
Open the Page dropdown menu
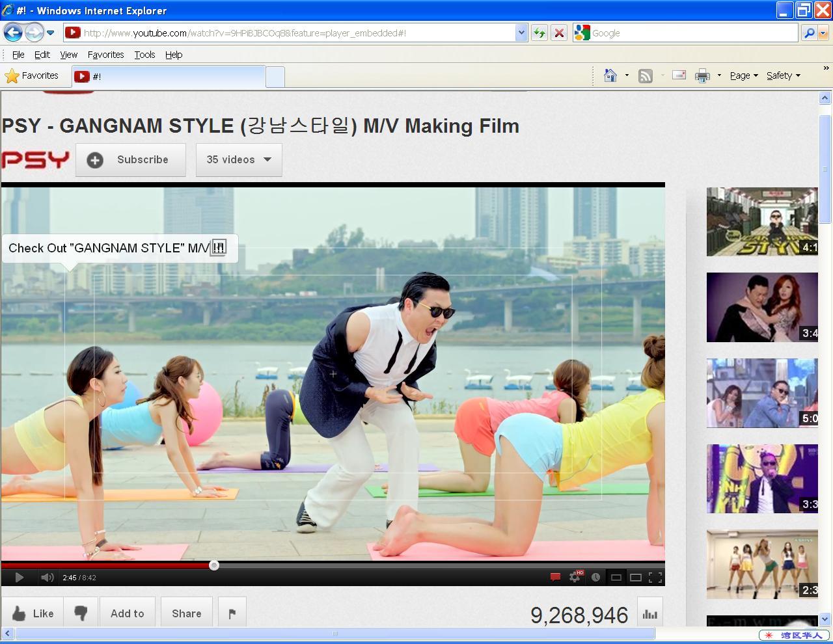tap(744, 75)
